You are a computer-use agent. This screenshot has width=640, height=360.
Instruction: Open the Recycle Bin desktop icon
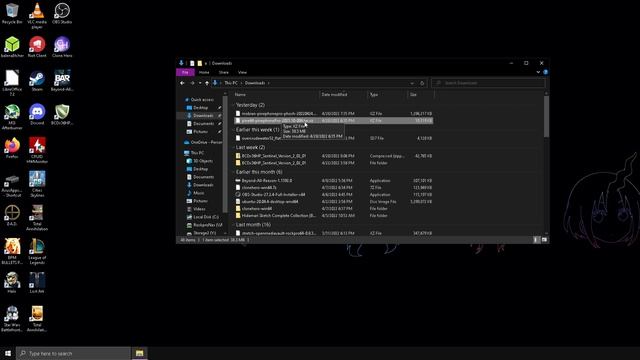tap(12, 14)
